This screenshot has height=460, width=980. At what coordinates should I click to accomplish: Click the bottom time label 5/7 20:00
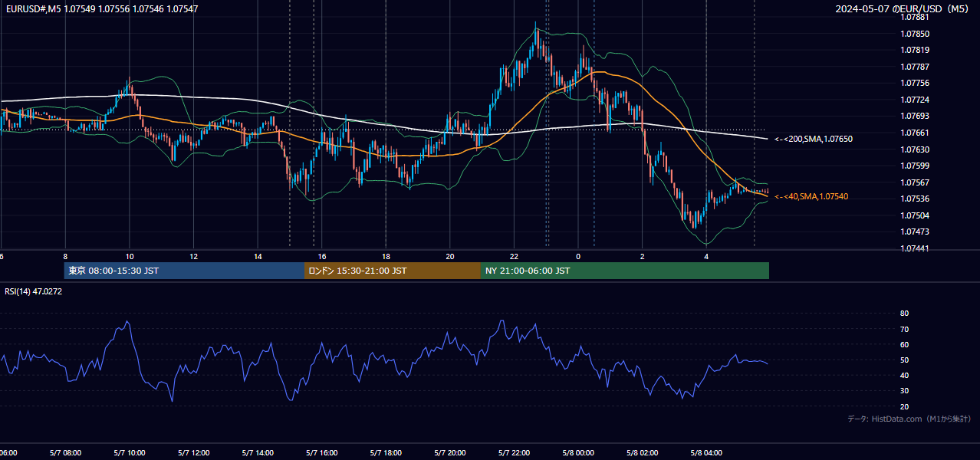[x=450, y=453]
